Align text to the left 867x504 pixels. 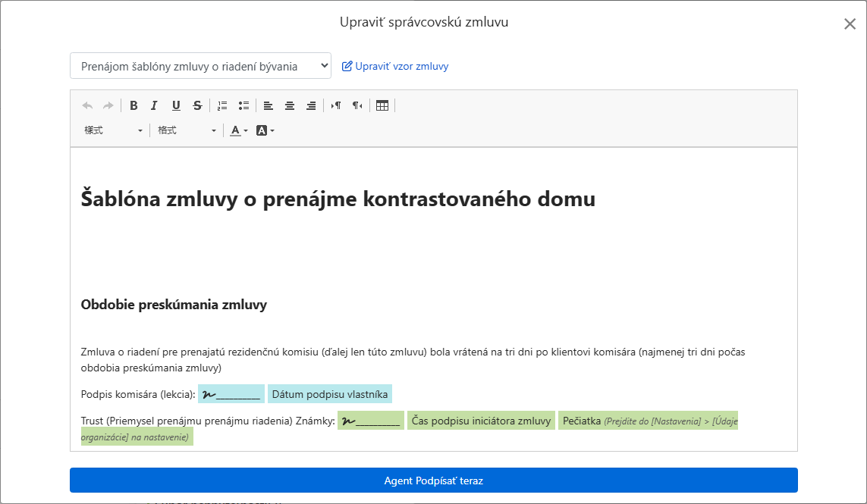point(269,105)
